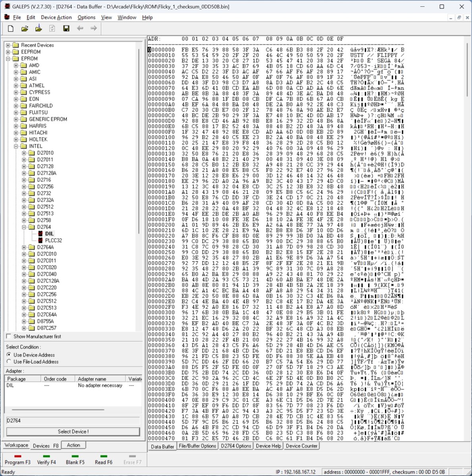Viewport: 472px width, 476px height.
Task: Click the left arrow toolbar icon
Action: 80,28
